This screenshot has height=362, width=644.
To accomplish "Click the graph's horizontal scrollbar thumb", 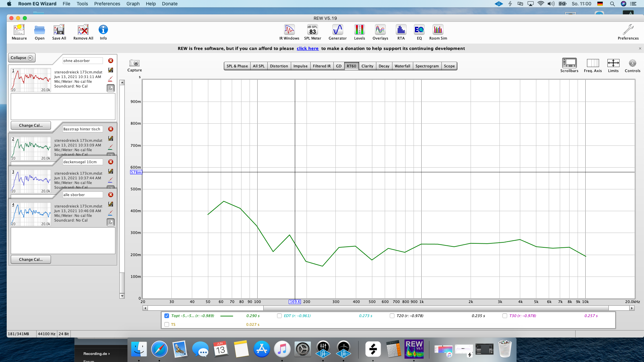I will click(436, 308).
